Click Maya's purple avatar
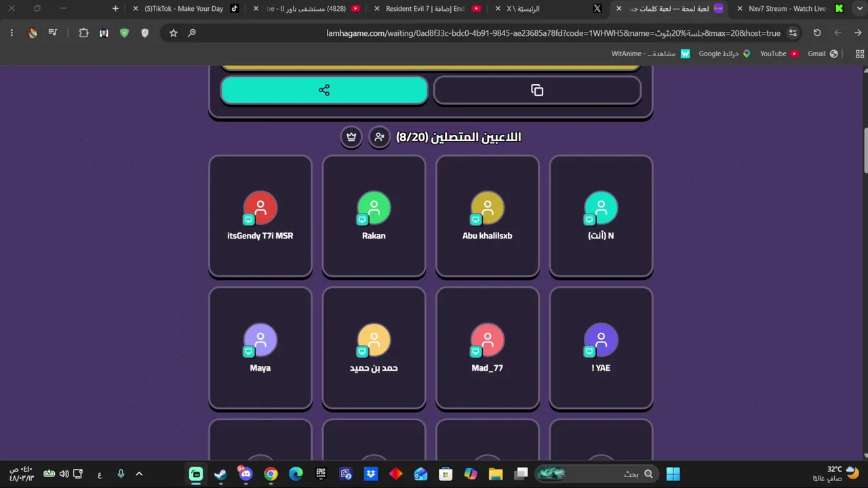868x488 pixels. [x=260, y=340]
